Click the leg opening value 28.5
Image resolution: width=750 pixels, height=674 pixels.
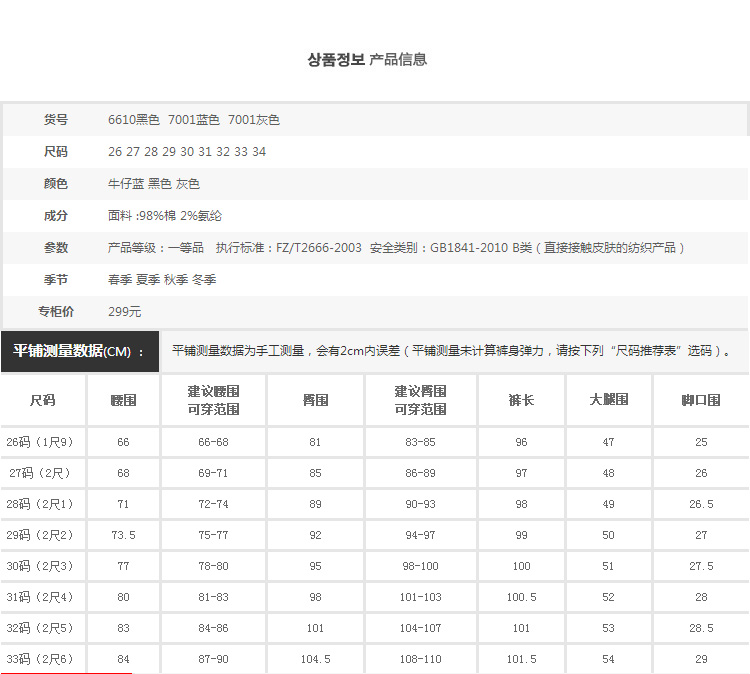click(701, 628)
